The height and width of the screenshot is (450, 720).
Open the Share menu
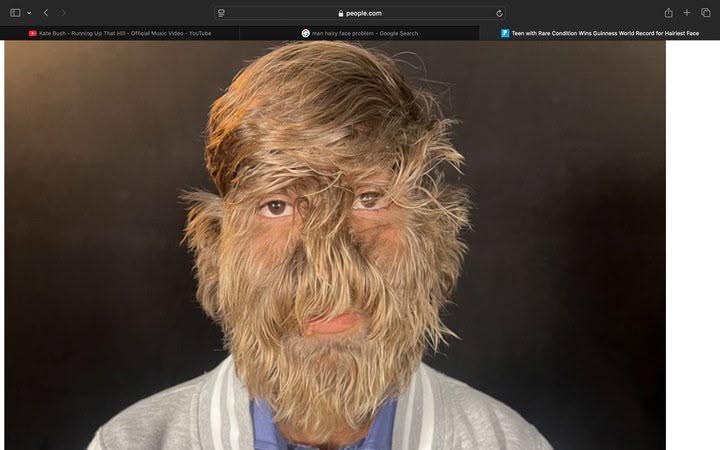coord(668,13)
